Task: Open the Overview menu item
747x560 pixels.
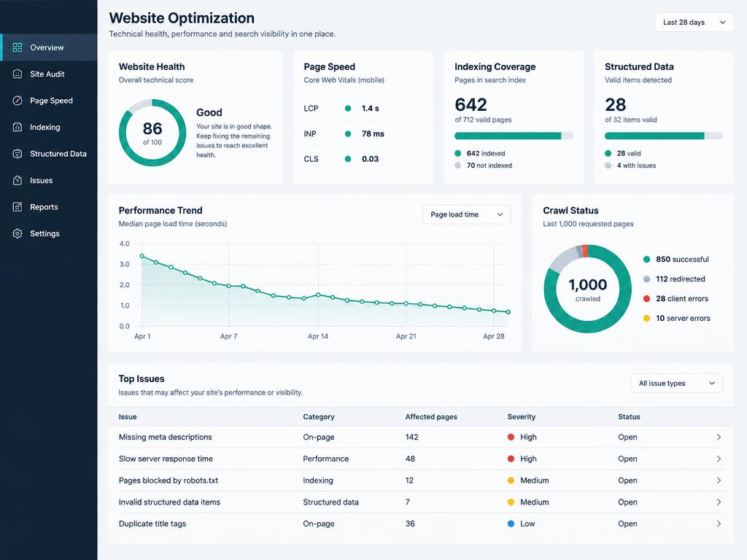Action: [49, 47]
